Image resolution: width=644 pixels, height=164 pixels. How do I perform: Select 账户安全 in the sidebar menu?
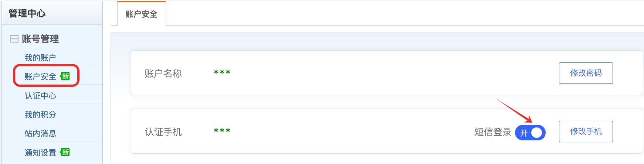point(40,76)
